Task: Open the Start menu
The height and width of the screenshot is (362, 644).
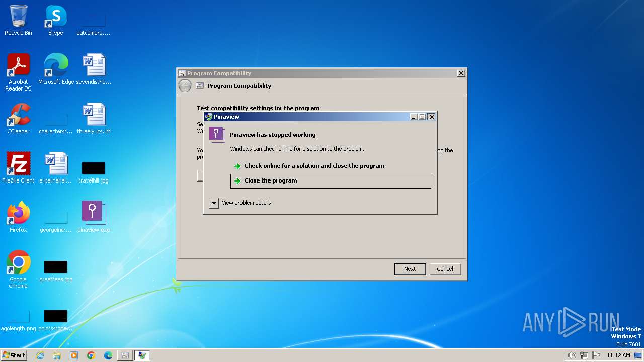Action: click(14, 355)
